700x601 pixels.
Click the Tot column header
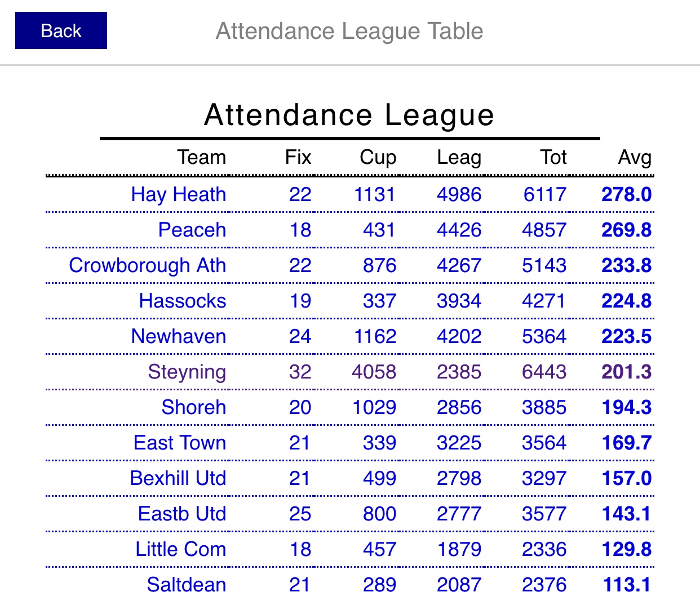coord(553,157)
